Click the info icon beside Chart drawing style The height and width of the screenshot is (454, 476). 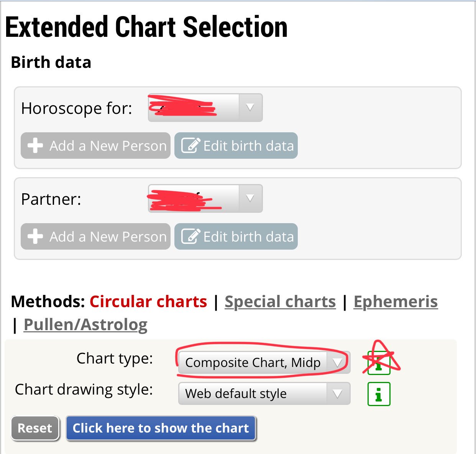(x=379, y=394)
